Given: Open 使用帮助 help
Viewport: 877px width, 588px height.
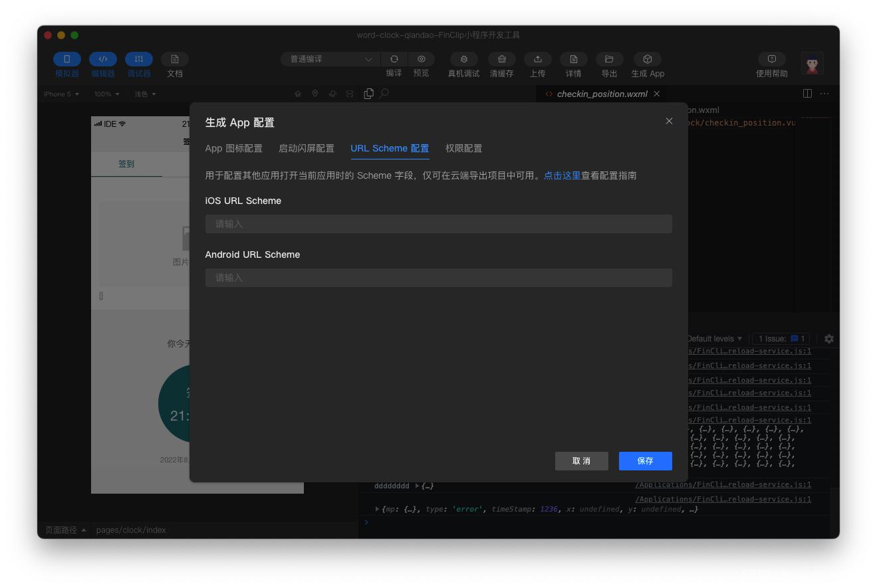Looking at the screenshot, I should click(x=772, y=59).
